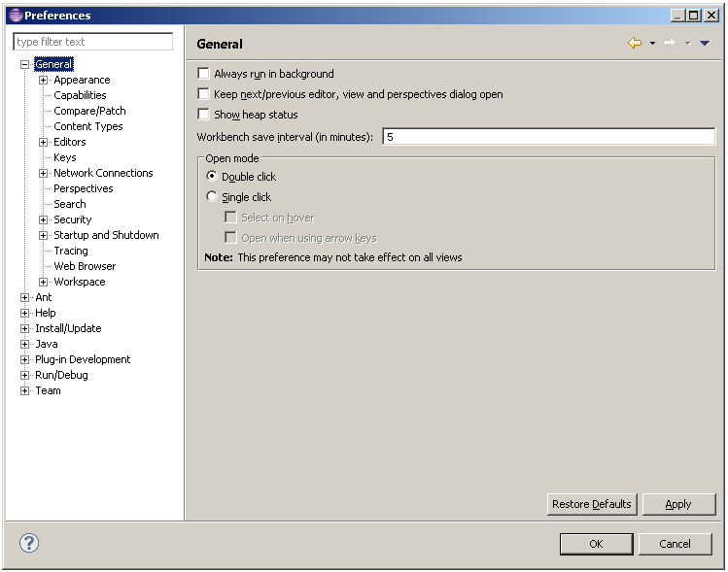Viewport: 728px width, 572px height.
Task: Focus the type filter text field
Action: tap(93, 42)
